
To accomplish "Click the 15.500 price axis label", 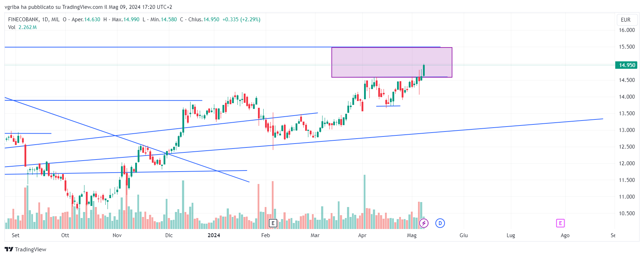I will [x=627, y=47].
